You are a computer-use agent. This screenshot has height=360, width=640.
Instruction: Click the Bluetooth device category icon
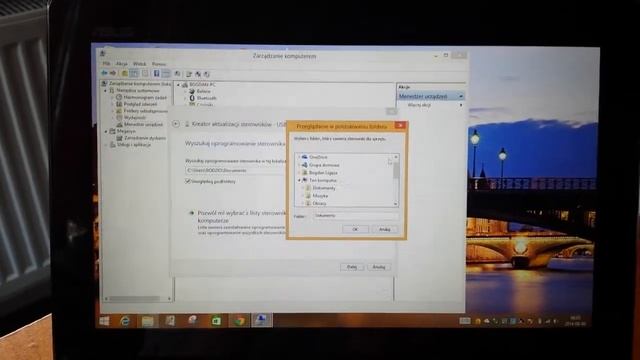pos(192,98)
